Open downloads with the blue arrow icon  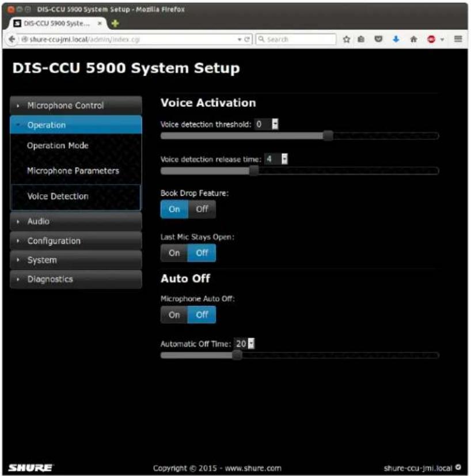(396, 39)
